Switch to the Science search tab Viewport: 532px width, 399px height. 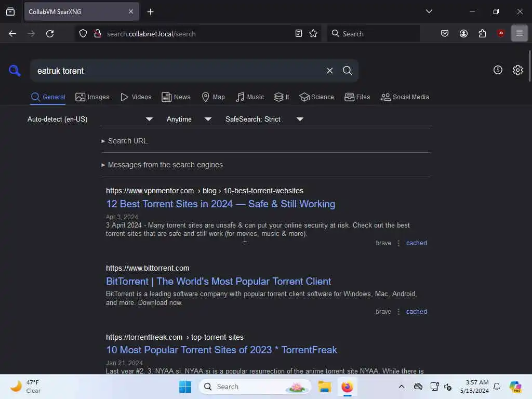point(316,97)
